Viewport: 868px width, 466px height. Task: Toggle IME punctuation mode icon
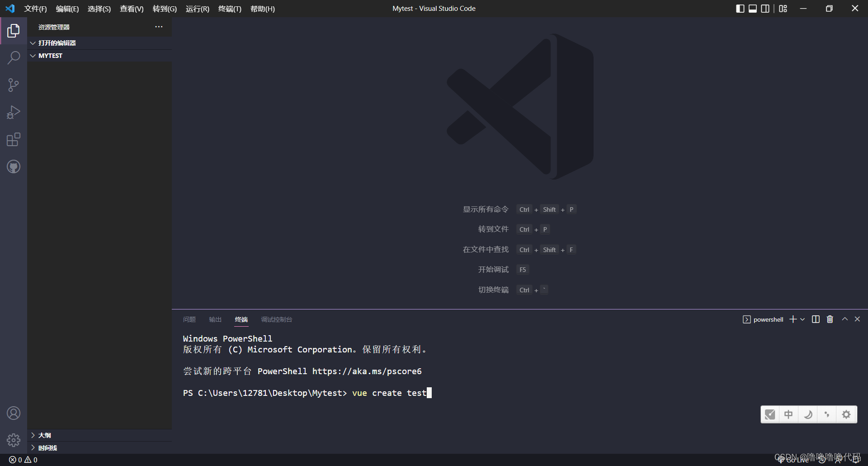pos(827,414)
